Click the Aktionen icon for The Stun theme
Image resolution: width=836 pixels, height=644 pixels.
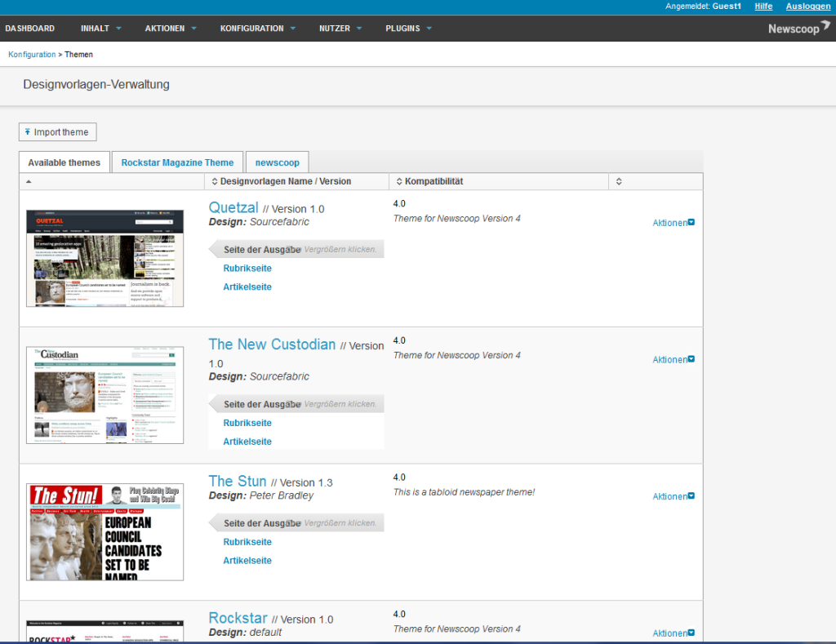(691, 496)
